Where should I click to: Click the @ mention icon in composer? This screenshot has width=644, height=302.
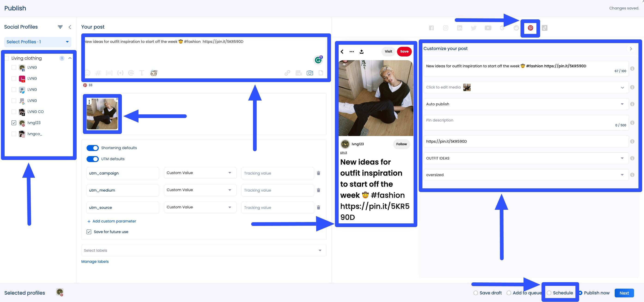point(131,73)
